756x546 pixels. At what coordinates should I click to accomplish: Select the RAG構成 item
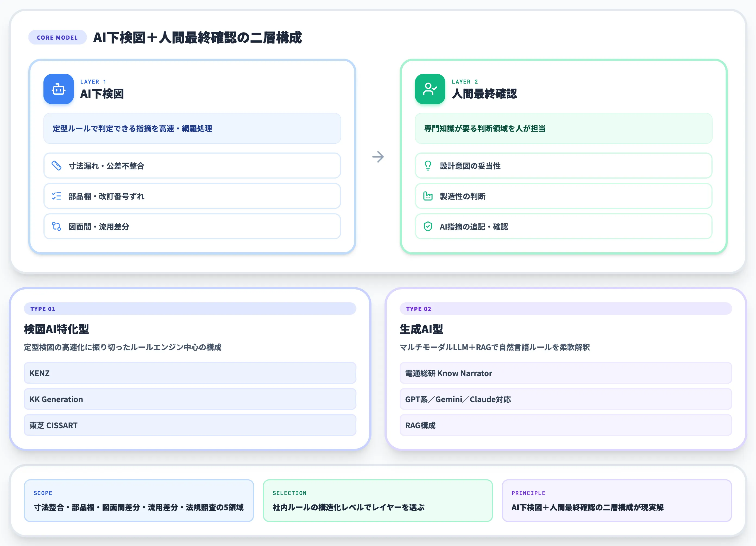[x=566, y=425]
